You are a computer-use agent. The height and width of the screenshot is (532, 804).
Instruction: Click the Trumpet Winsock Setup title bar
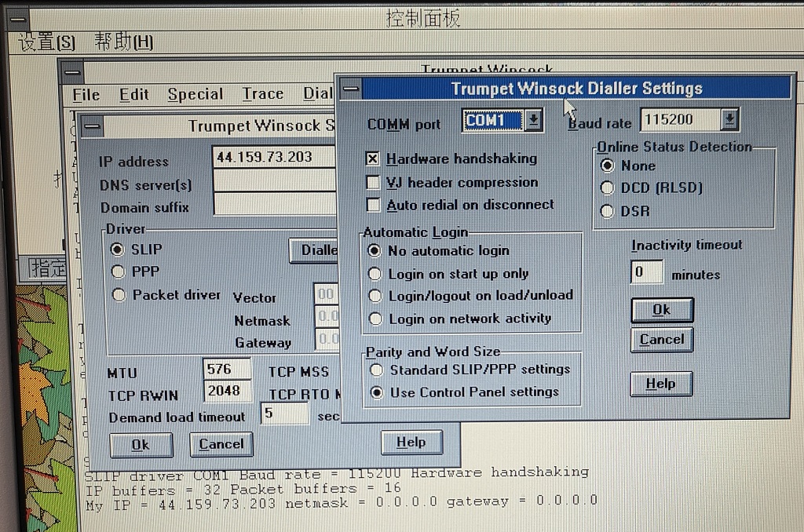[220, 126]
